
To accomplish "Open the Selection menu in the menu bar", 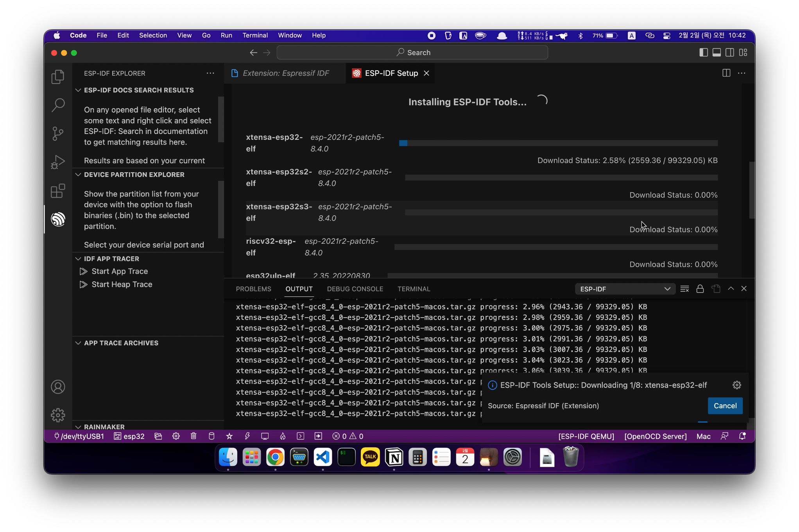I will pos(153,35).
